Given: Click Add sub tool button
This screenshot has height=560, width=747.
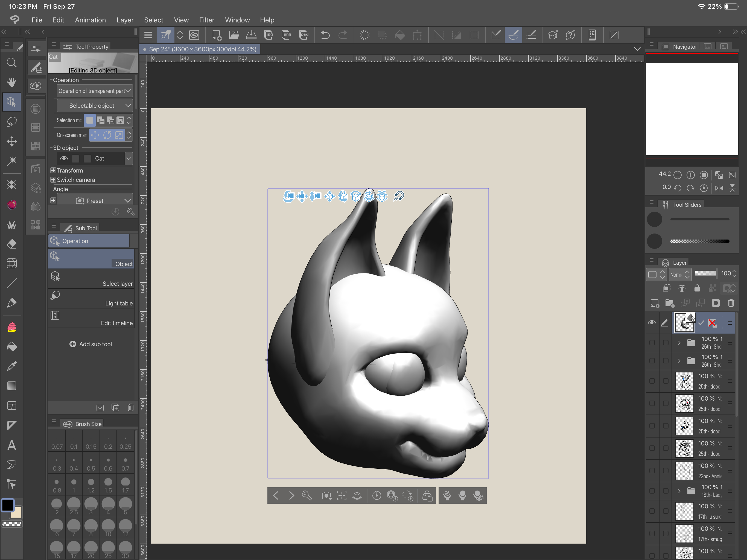Looking at the screenshot, I should [x=91, y=344].
